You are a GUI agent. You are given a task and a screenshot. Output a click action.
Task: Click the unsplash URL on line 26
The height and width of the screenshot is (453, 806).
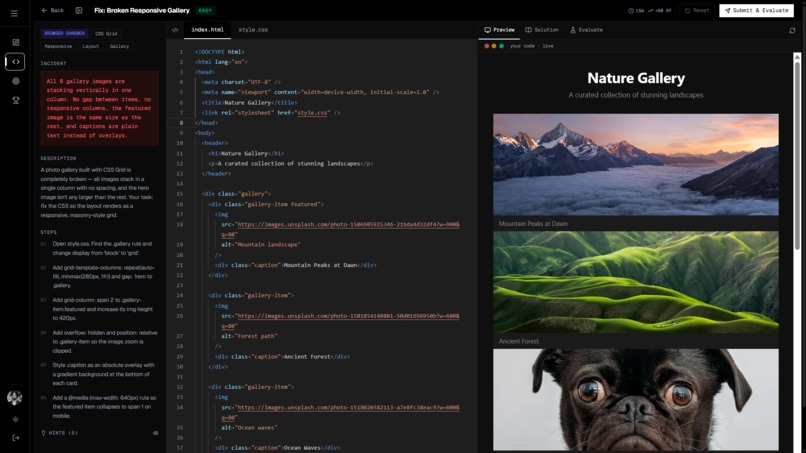(x=348, y=316)
